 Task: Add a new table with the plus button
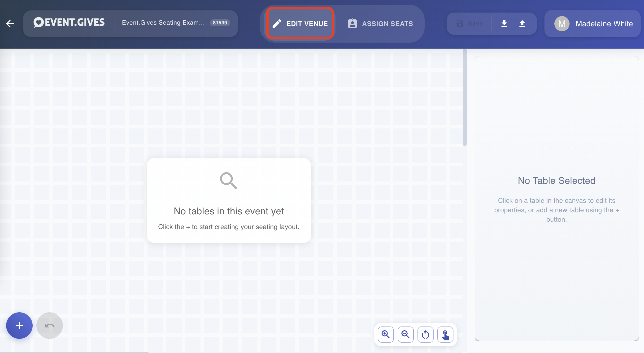pos(19,326)
